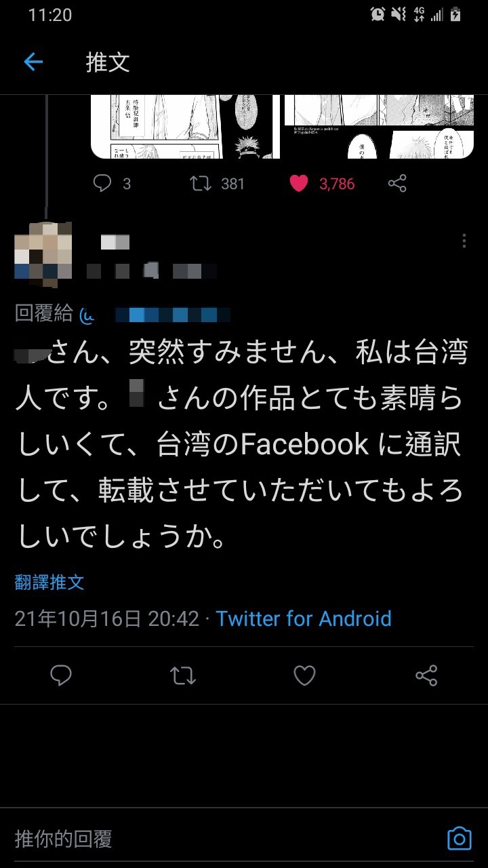Click 翻譯推文 to translate the tweet
The height and width of the screenshot is (868, 488).
[x=49, y=582]
